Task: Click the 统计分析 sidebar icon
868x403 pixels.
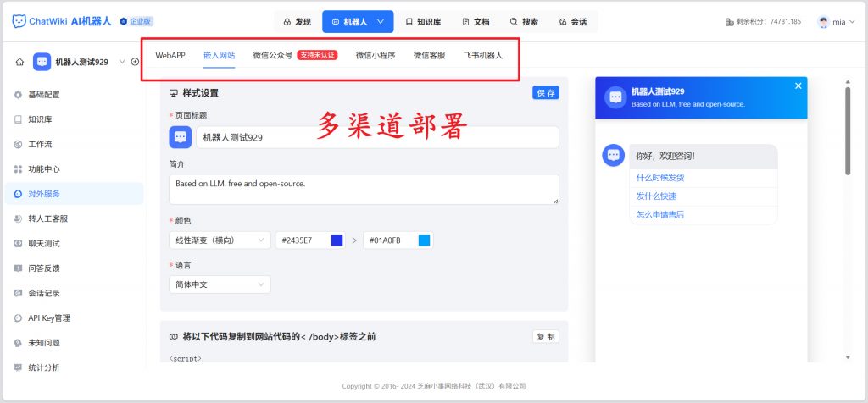Action: [x=18, y=367]
